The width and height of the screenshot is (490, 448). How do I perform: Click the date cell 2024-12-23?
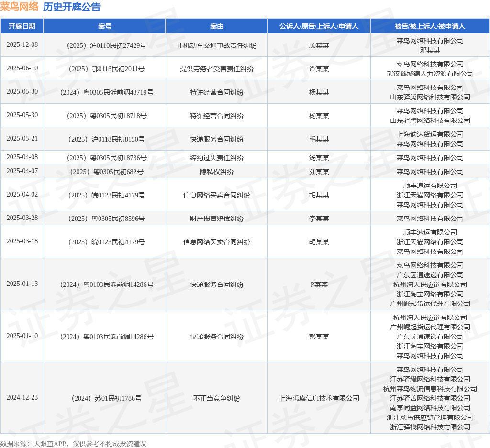tap(22, 398)
